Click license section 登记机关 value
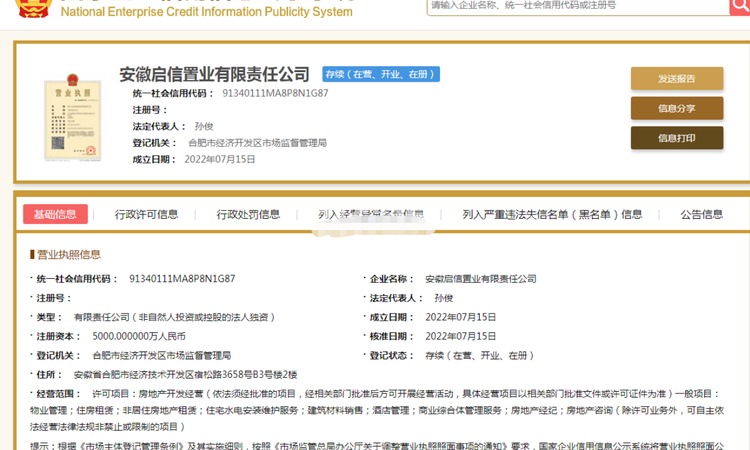 tap(162, 355)
